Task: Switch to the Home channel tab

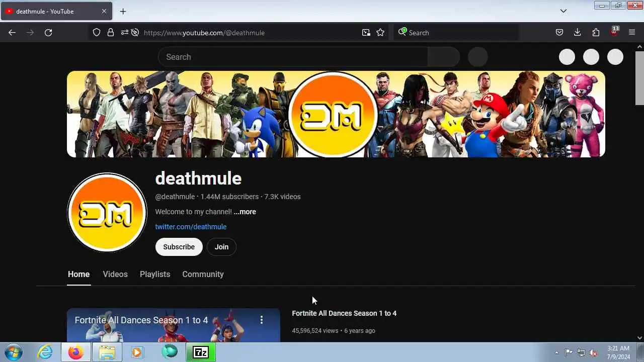Action: 78,274
